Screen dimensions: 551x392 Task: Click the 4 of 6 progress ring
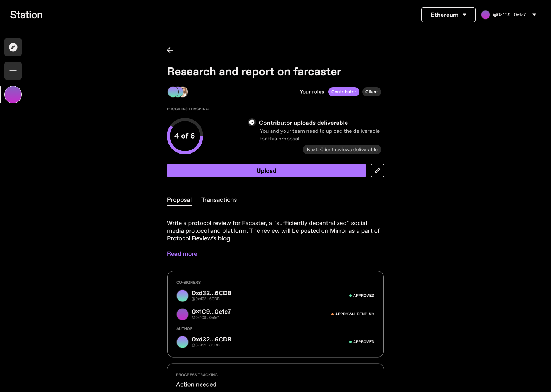pyautogui.click(x=185, y=136)
